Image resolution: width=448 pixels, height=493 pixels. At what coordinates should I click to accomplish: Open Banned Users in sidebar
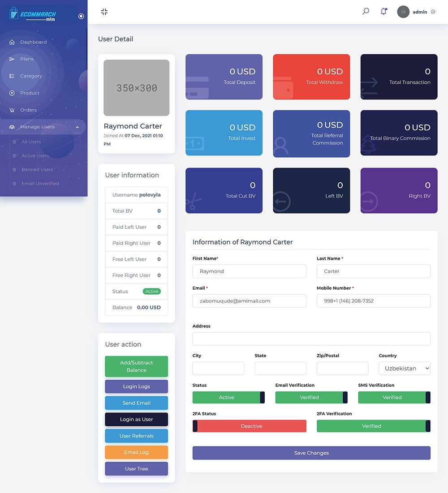[x=37, y=170]
